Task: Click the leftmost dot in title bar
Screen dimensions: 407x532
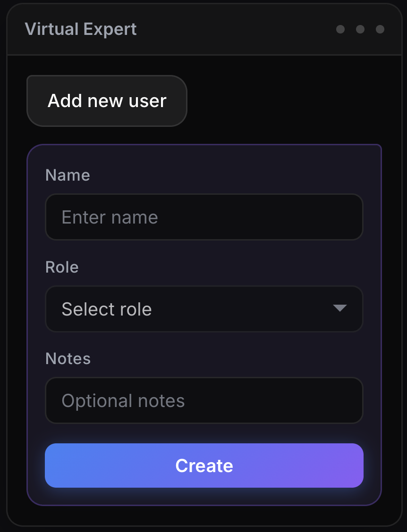Action: coord(340,29)
